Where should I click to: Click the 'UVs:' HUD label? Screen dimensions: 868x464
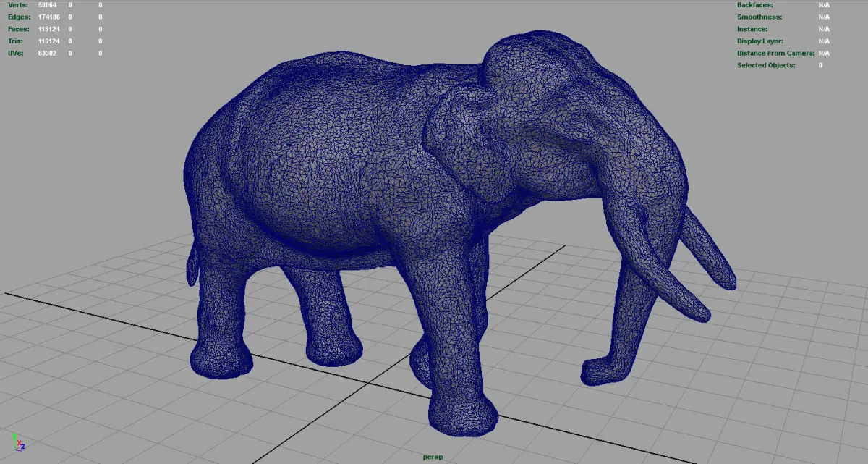15,53
